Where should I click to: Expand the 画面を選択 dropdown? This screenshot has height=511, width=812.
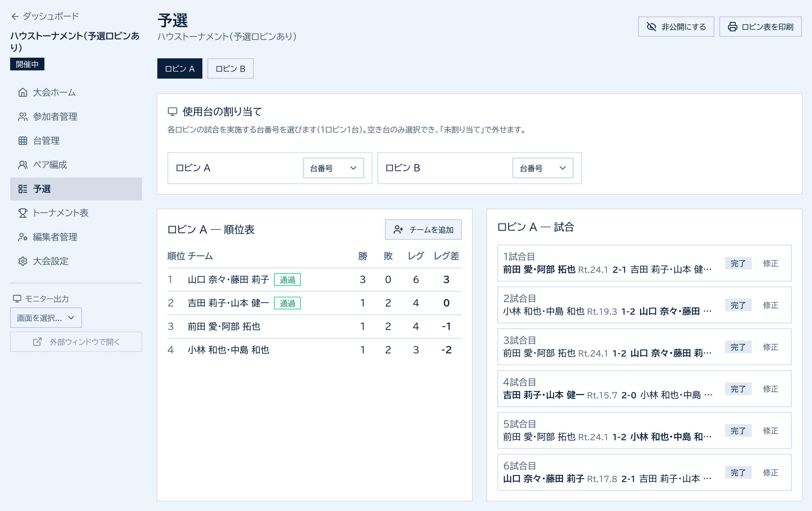click(x=46, y=318)
